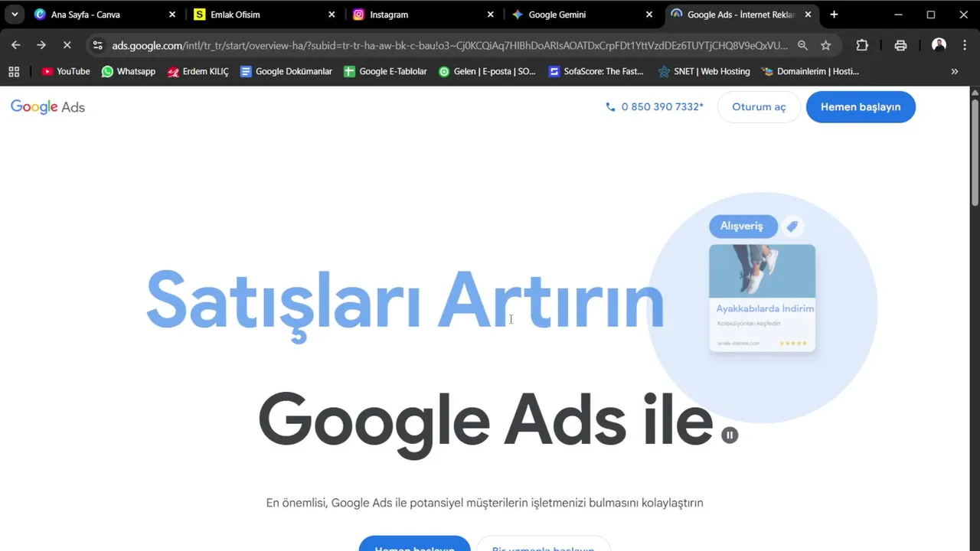Open the Google E-Tablolar bookmark
This screenshot has height=551, width=980.
click(x=385, y=71)
